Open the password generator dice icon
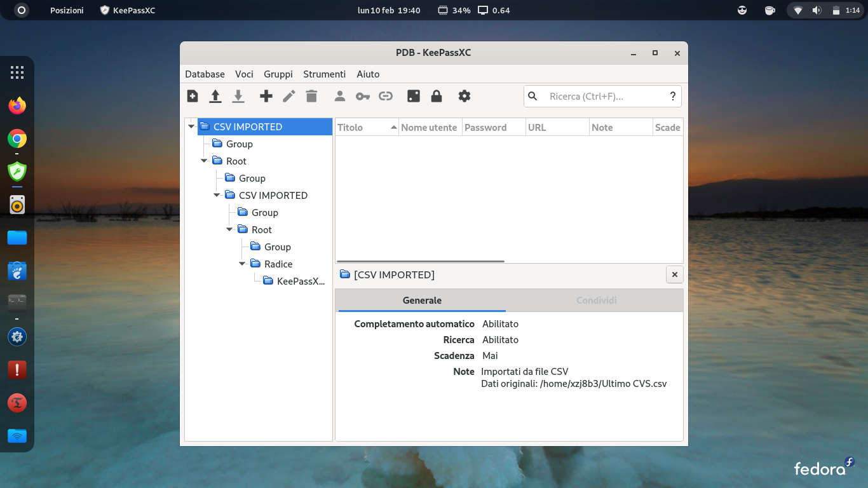 coord(415,96)
